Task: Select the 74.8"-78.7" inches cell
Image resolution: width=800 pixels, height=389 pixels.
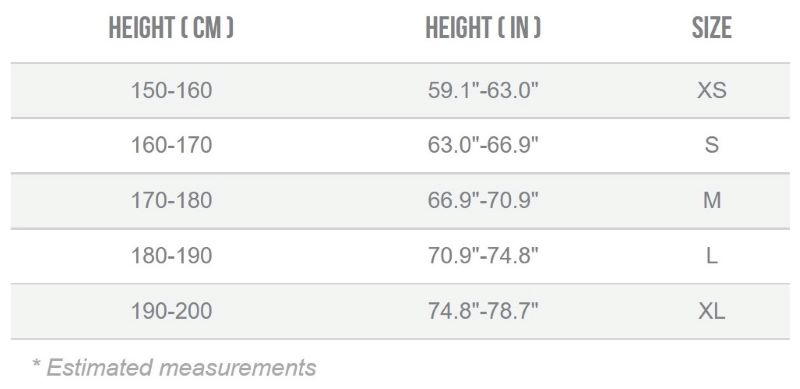Action: pyautogui.click(x=483, y=310)
